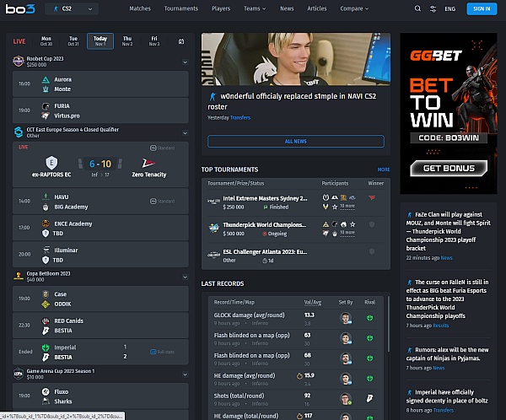Go to the Articles menu item
The height and width of the screenshot is (420, 506).
pos(317,8)
